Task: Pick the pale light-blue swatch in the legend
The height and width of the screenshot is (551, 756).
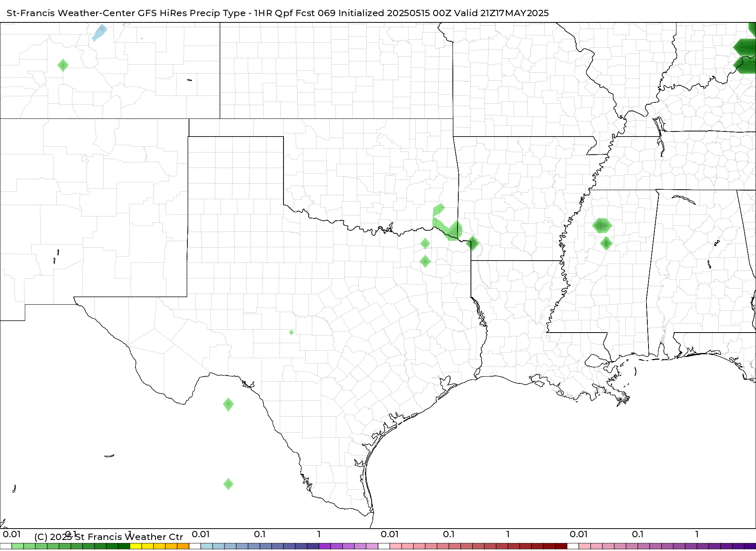Action: (x=207, y=546)
